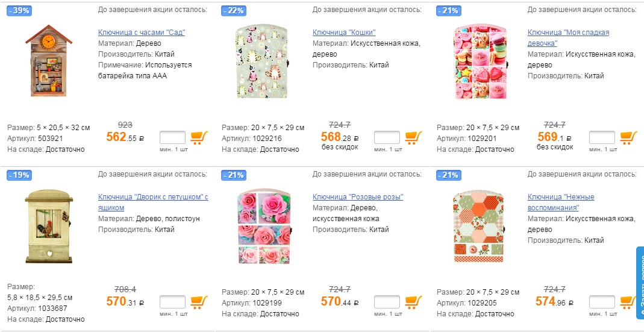Click quantity field for Ключница "Кошки"
Screen dimensions: 644x332
387,137
